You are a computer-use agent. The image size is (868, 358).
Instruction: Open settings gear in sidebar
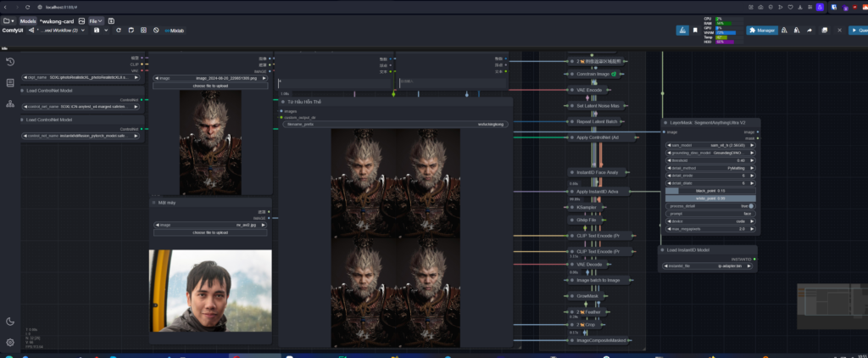pos(10,343)
